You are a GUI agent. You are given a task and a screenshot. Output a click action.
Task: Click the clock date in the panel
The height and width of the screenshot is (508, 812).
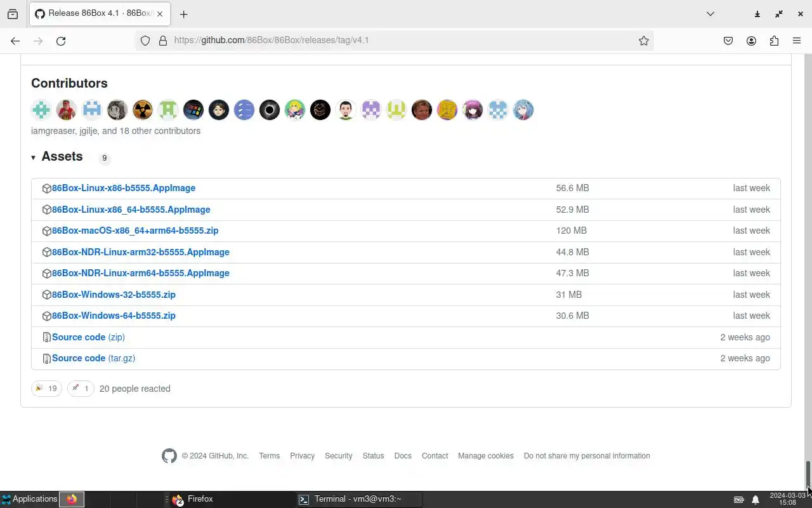(787, 499)
